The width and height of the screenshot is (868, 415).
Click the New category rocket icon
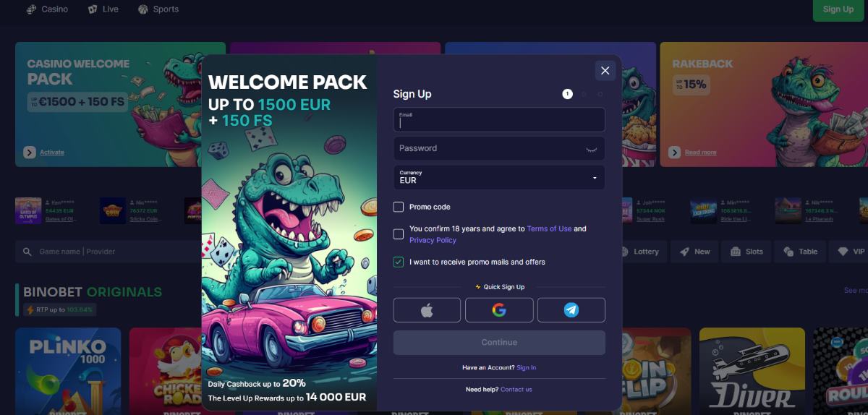click(x=684, y=252)
